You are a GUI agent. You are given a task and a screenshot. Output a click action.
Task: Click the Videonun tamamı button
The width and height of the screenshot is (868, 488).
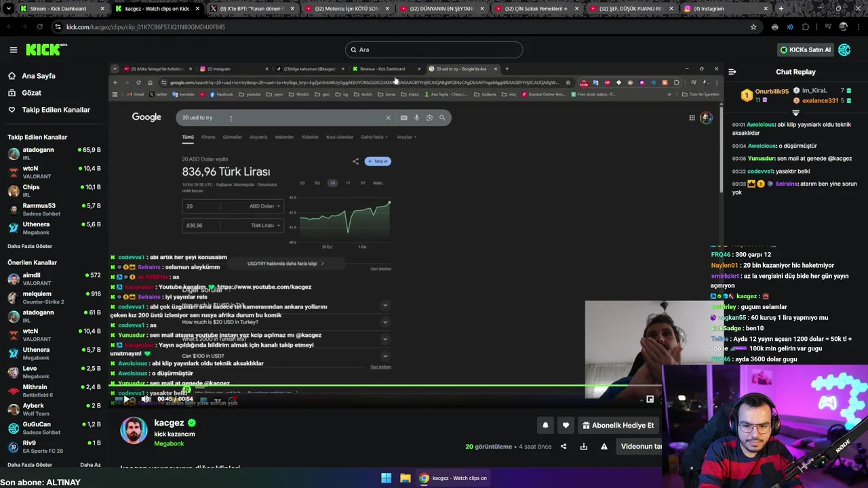coord(640,447)
